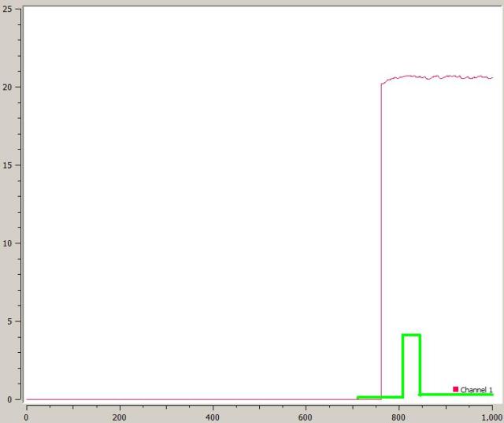Click the purple trace's vertical rising edge

[381, 241]
